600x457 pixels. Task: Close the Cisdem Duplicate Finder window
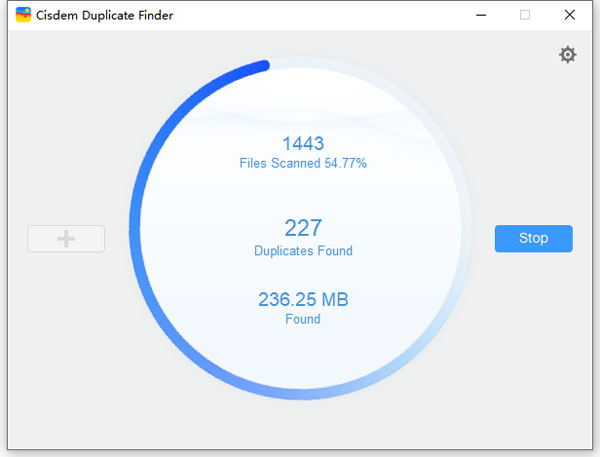coord(570,15)
